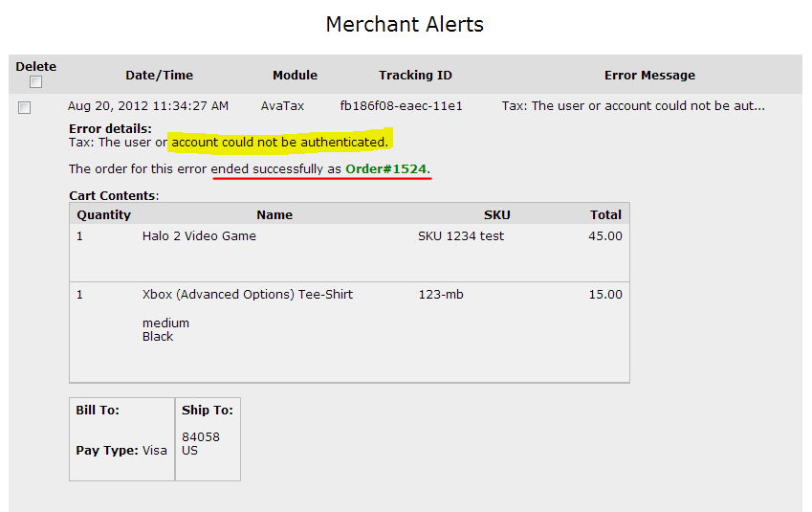Select the Halo 2 Video Game item name
812x512 pixels.
[199, 236]
